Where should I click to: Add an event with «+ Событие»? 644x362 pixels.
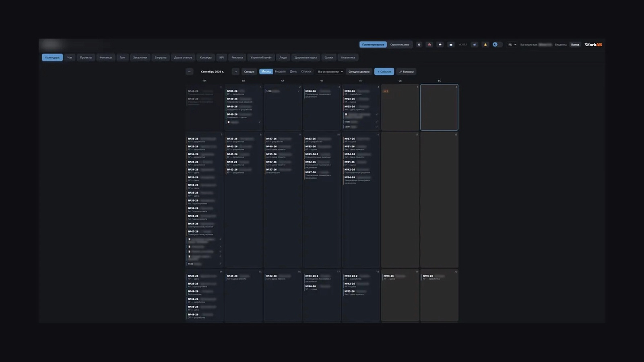click(384, 72)
